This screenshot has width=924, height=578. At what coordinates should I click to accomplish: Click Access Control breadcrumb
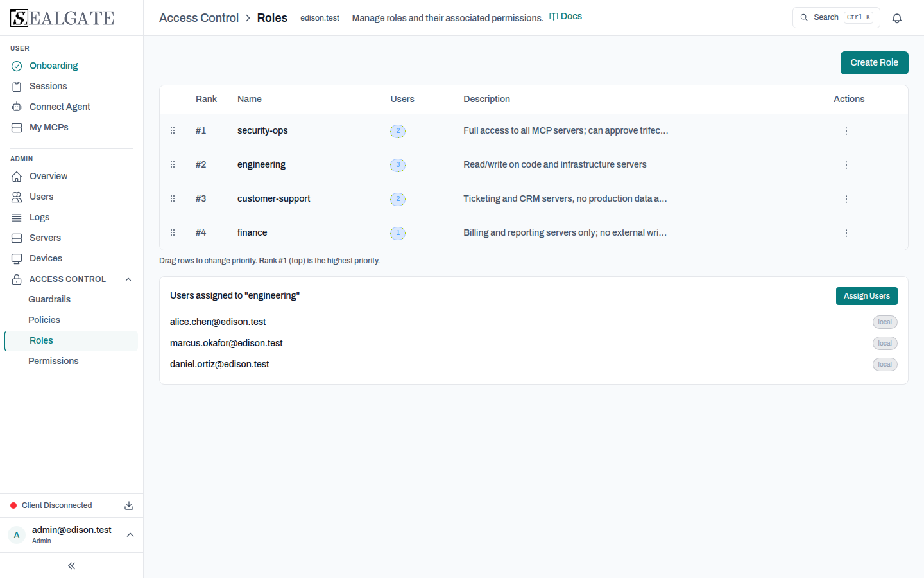[x=199, y=18]
